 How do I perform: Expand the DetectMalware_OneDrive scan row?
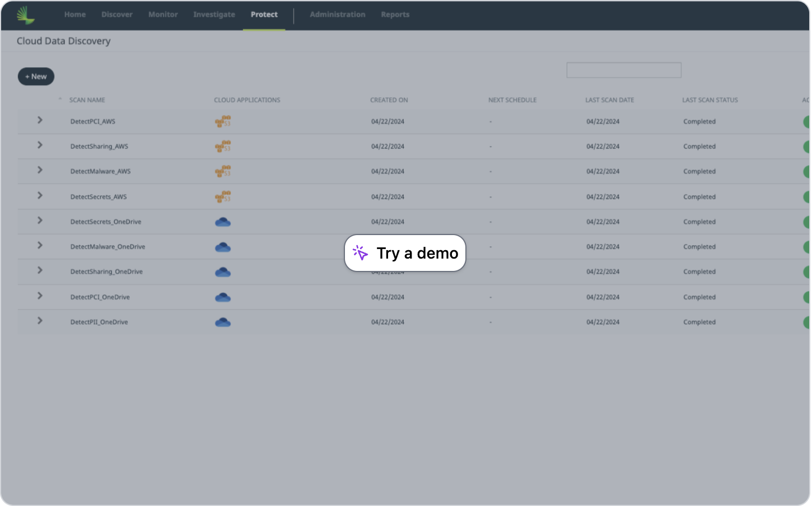click(x=39, y=245)
